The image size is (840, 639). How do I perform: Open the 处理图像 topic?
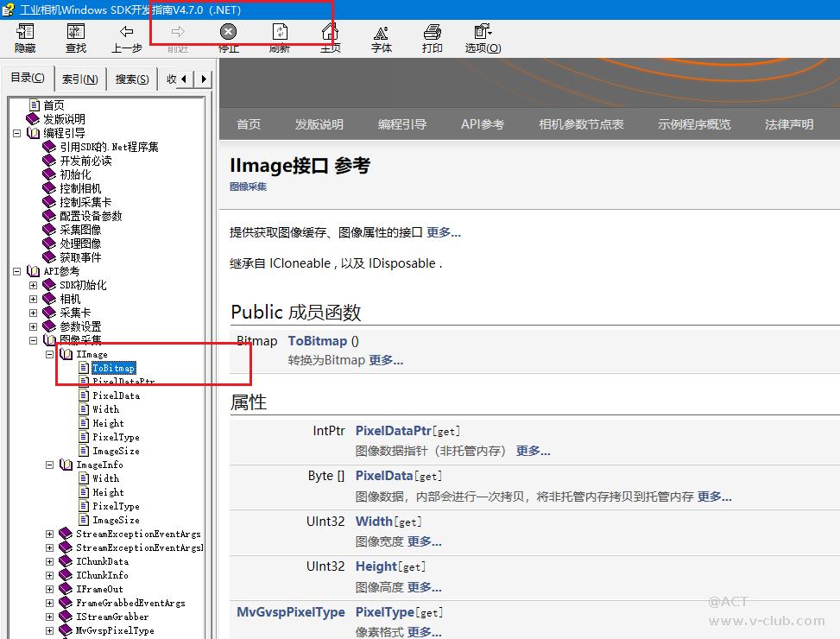tap(80, 244)
